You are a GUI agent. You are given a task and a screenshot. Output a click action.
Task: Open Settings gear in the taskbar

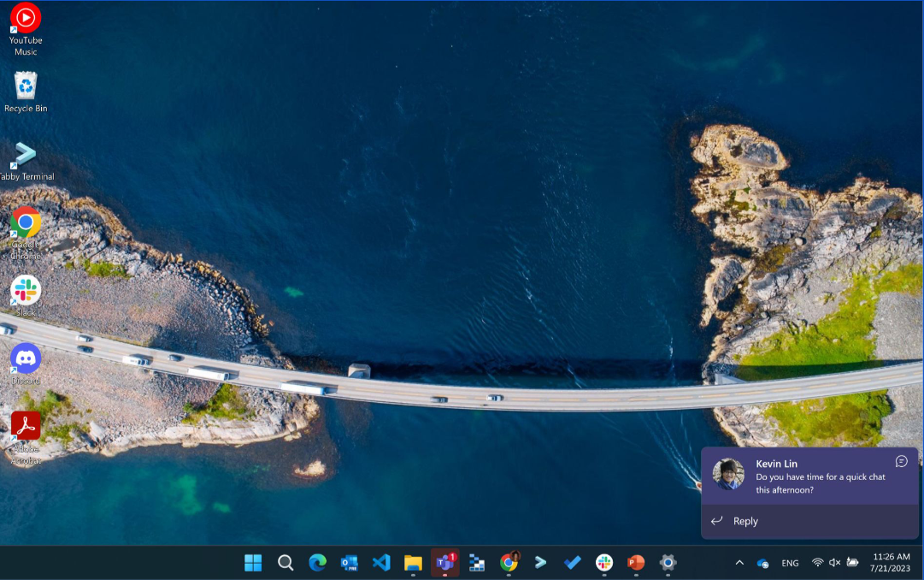[668, 563]
